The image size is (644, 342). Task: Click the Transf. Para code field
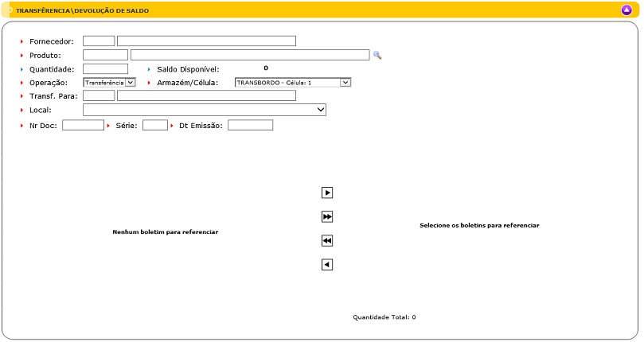tap(99, 95)
